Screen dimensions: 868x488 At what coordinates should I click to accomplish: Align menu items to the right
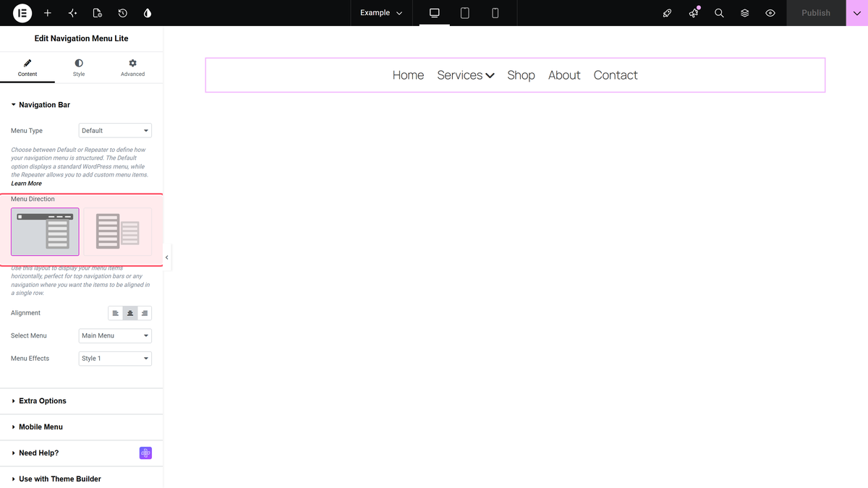click(x=145, y=313)
